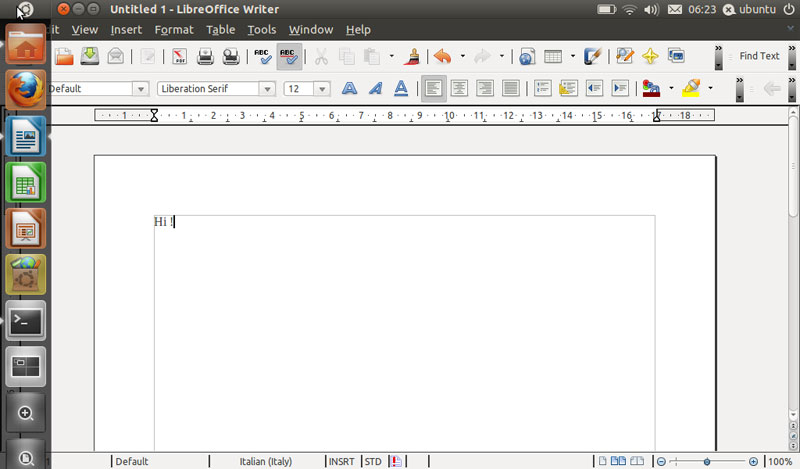Click the zoom slider in status bar
Screen dimensions: 800x469
pyautogui.click(x=707, y=461)
